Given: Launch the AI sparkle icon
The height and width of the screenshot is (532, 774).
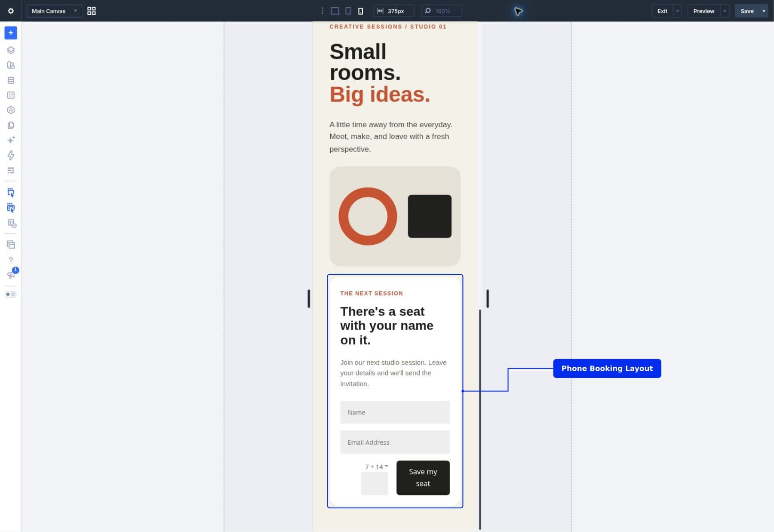Looking at the screenshot, I should 11,140.
